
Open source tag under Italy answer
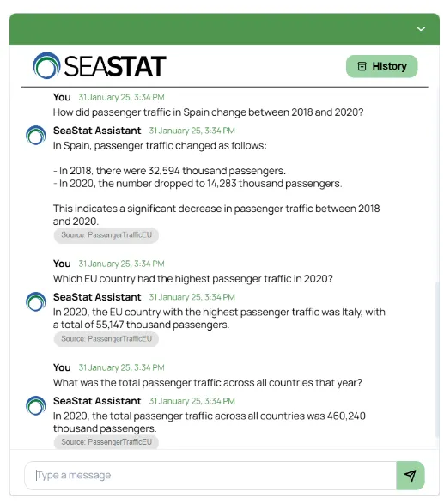[106, 339]
